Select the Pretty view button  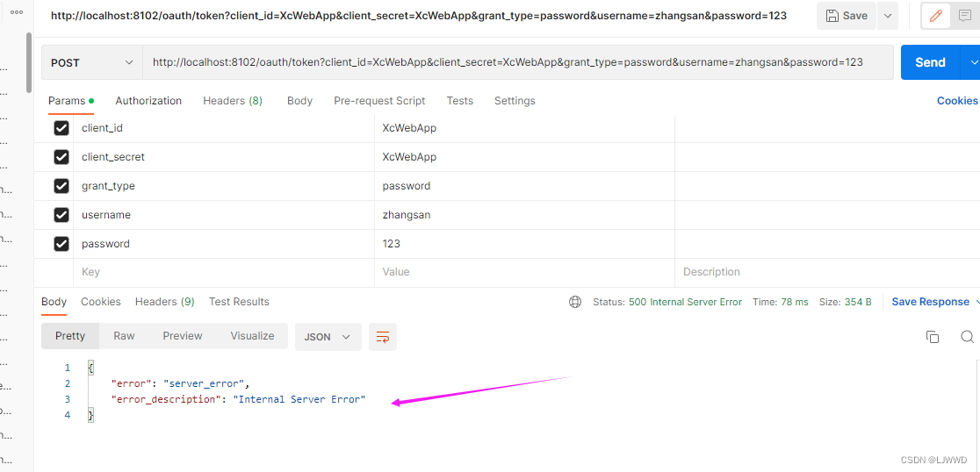(x=70, y=336)
